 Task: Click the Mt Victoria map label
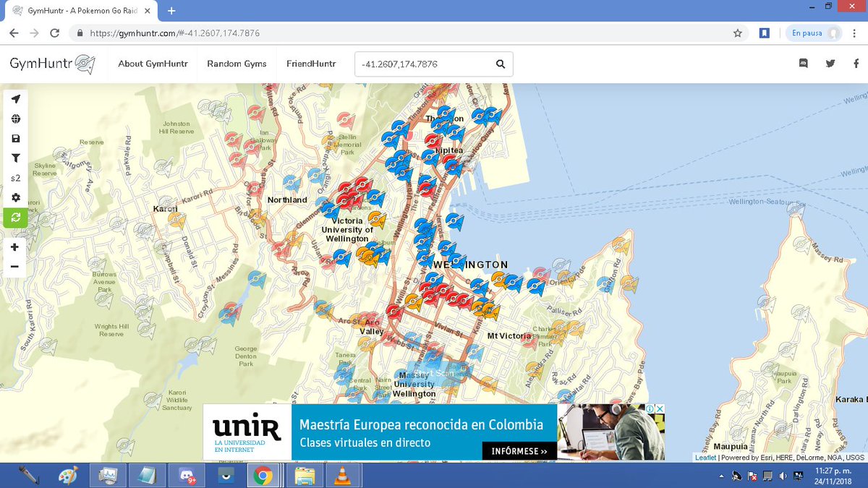point(509,335)
